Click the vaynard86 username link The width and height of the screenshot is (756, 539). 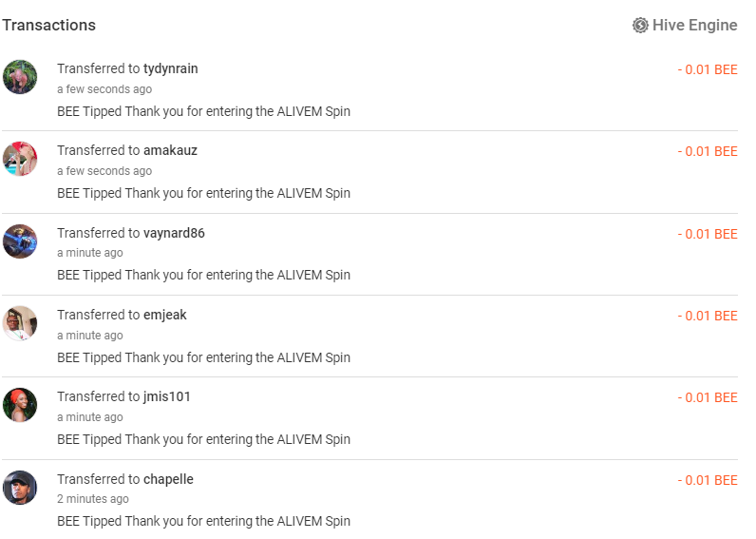174,233
